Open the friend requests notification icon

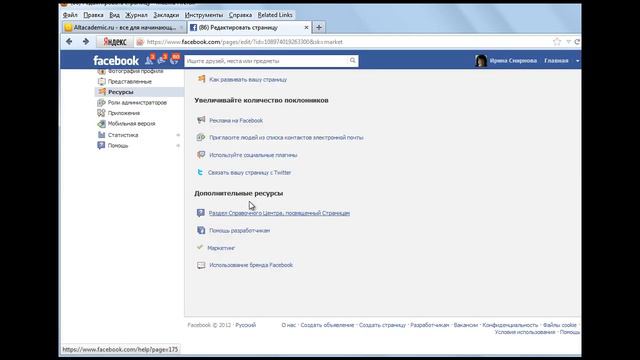coord(150,60)
